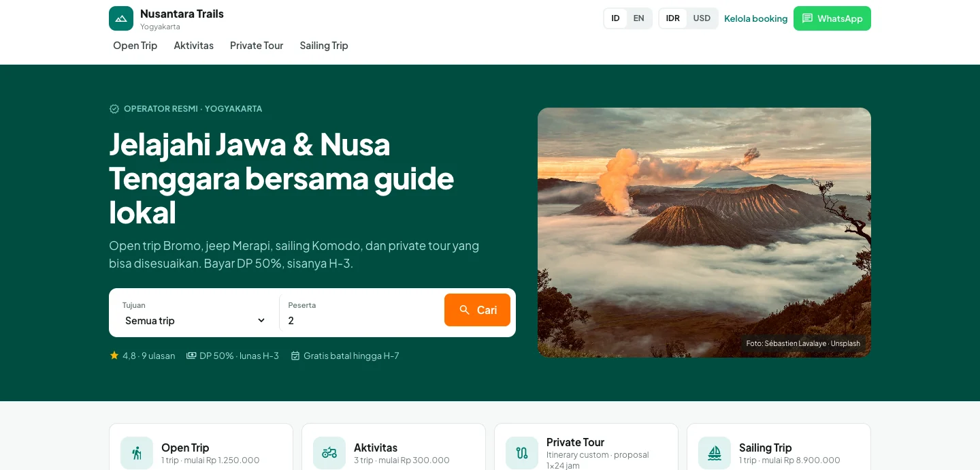
Task: Open the Open Trip category card
Action: 201,447
